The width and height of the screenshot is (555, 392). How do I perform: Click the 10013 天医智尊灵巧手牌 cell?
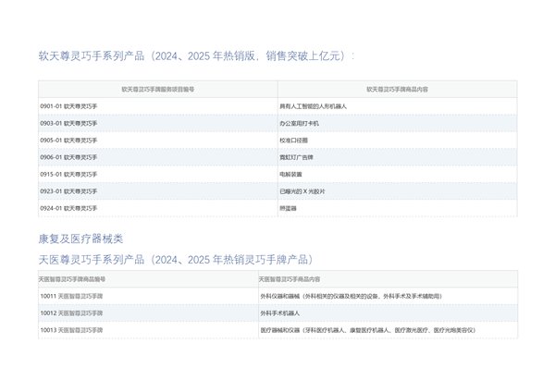point(72,330)
